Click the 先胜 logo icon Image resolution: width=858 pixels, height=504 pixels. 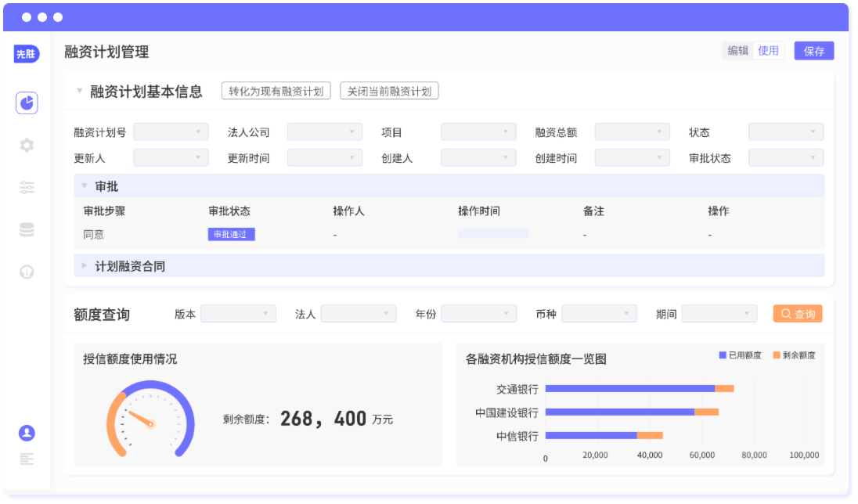(27, 54)
